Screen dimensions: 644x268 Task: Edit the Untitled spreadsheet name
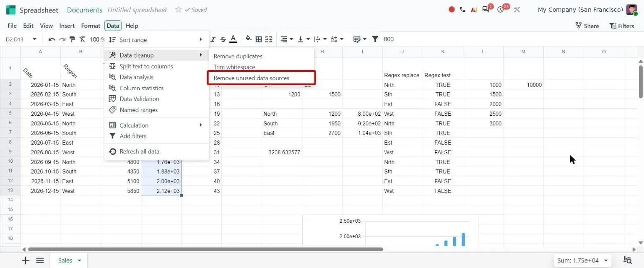138,10
